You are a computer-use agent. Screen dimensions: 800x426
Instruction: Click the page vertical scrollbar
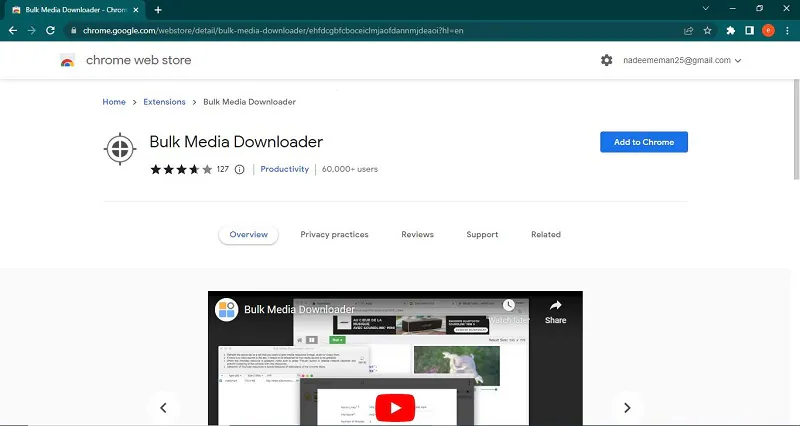coord(796,129)
